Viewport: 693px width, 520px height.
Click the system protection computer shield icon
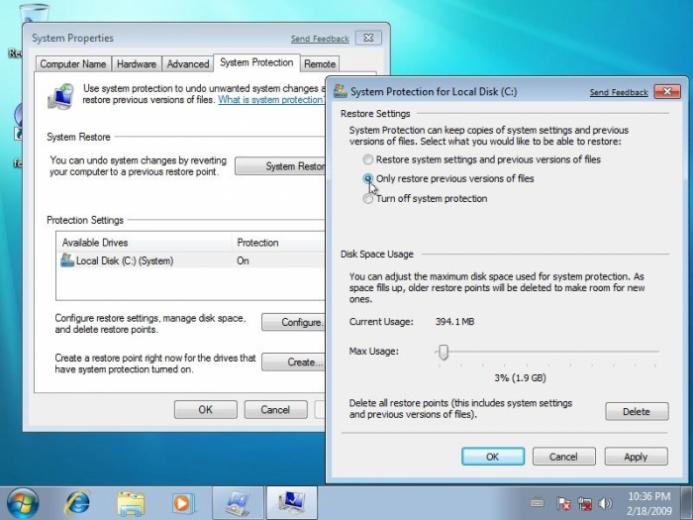(61, 96)
